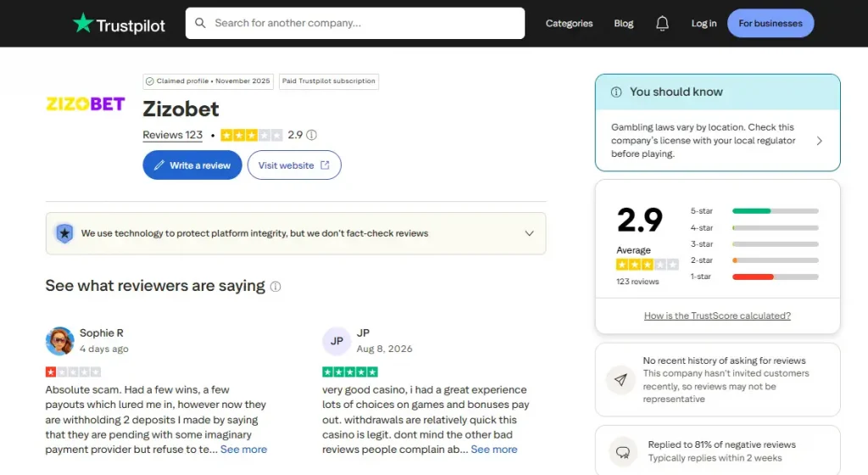
Task: Open For businesses page
Action: pos(770,23)
